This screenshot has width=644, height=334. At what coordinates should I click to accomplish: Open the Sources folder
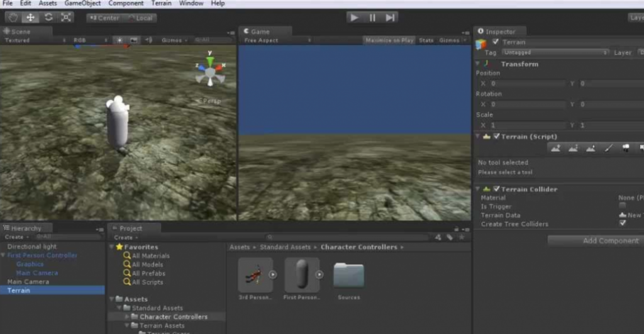348,276
